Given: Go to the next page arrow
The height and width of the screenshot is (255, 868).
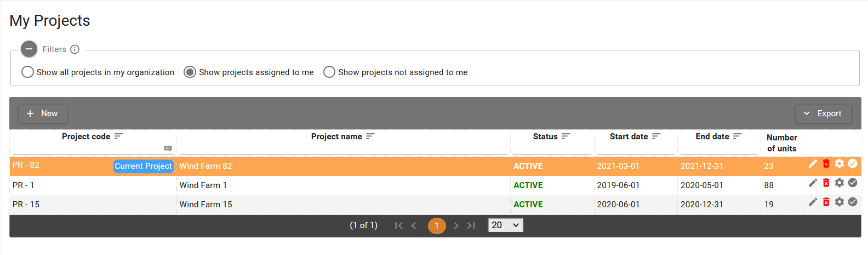Looking at the screenshot, I should 456,225.
